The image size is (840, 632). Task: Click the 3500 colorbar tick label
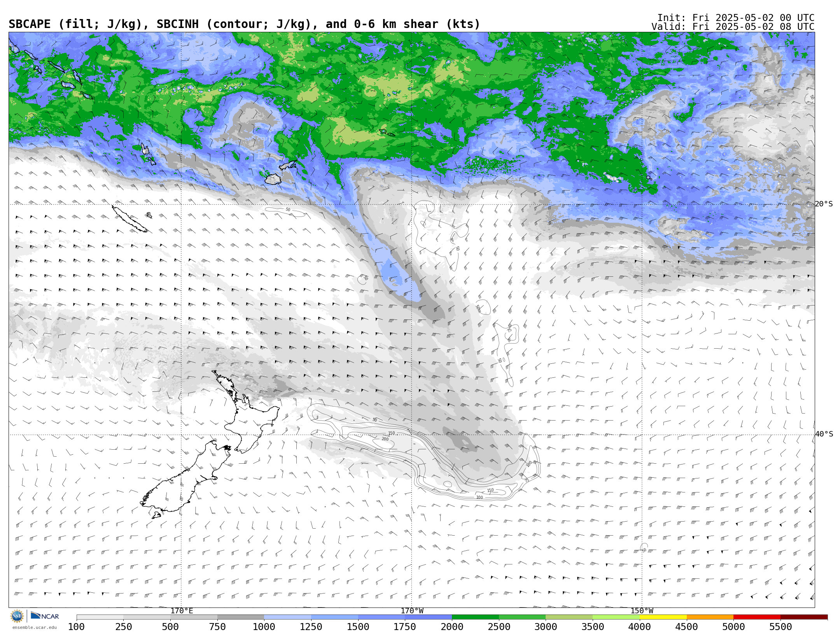click(593, 627)
